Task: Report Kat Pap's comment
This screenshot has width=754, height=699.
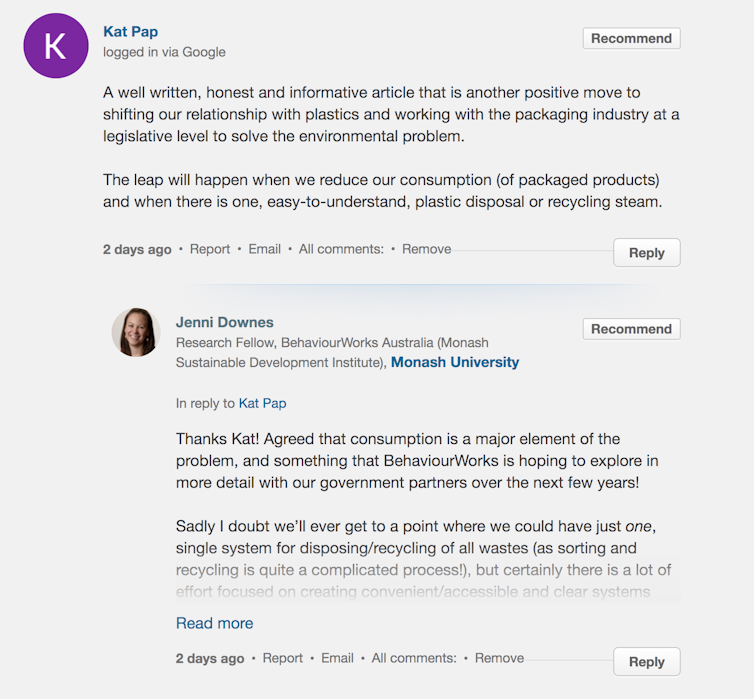Action: pos(210,249)
